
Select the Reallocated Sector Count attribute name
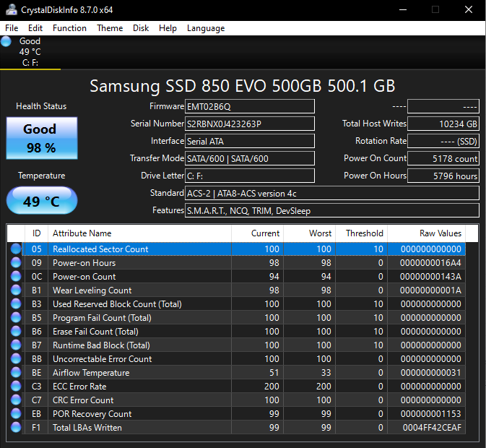[x=100, y=249]
